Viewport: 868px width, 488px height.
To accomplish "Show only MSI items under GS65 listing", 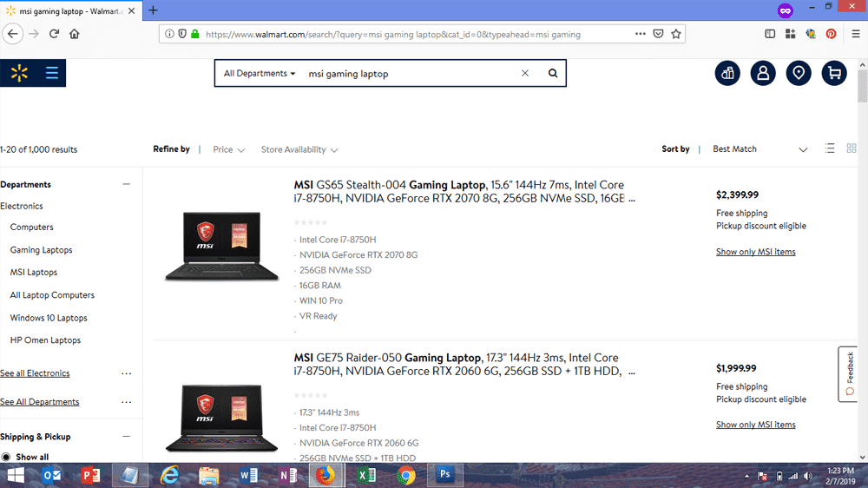I will point(756,252).
